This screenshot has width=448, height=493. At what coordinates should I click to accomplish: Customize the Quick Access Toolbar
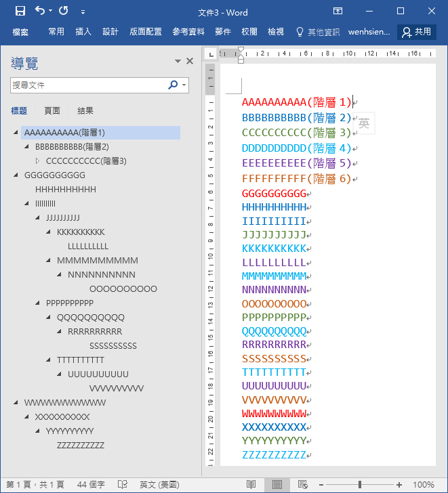pos(83,12)
